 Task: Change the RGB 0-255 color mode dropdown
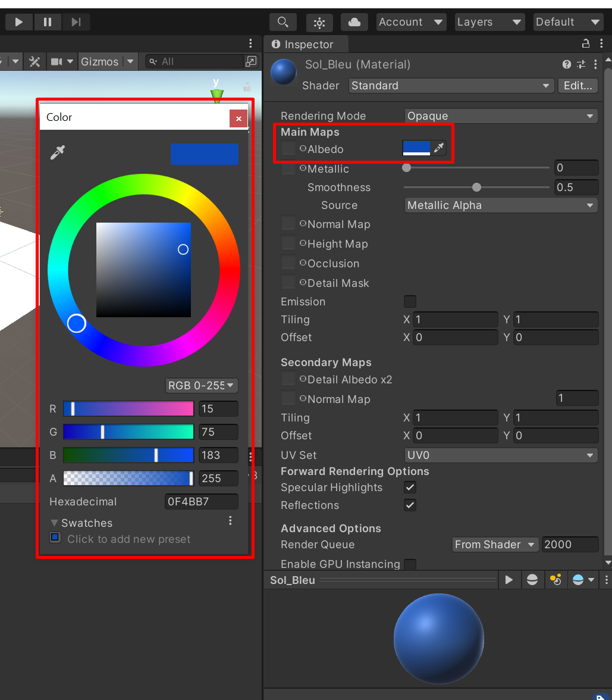202,385
